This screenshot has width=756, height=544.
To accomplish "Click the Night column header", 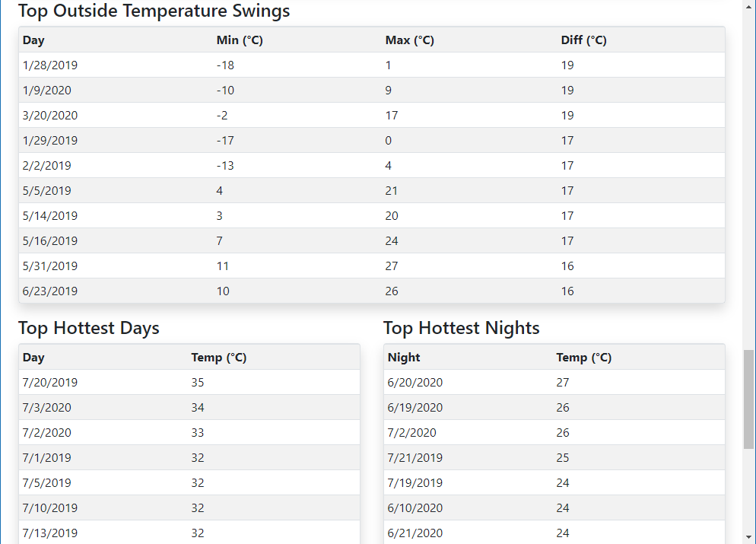I will (404, 358).
